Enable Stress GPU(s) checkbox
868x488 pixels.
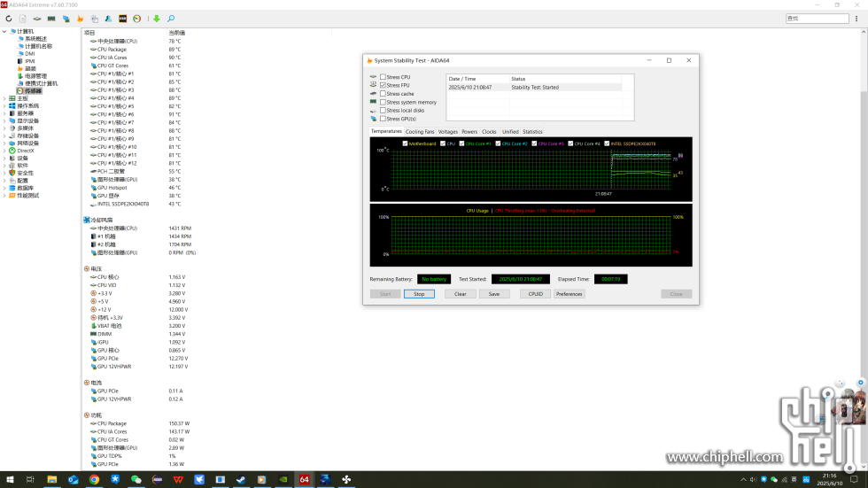(x=383, y=119)
